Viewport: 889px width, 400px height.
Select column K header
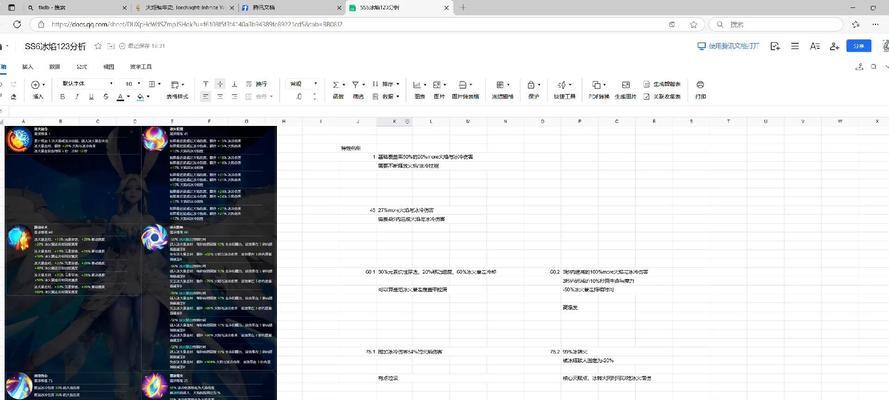click(394, 121)
